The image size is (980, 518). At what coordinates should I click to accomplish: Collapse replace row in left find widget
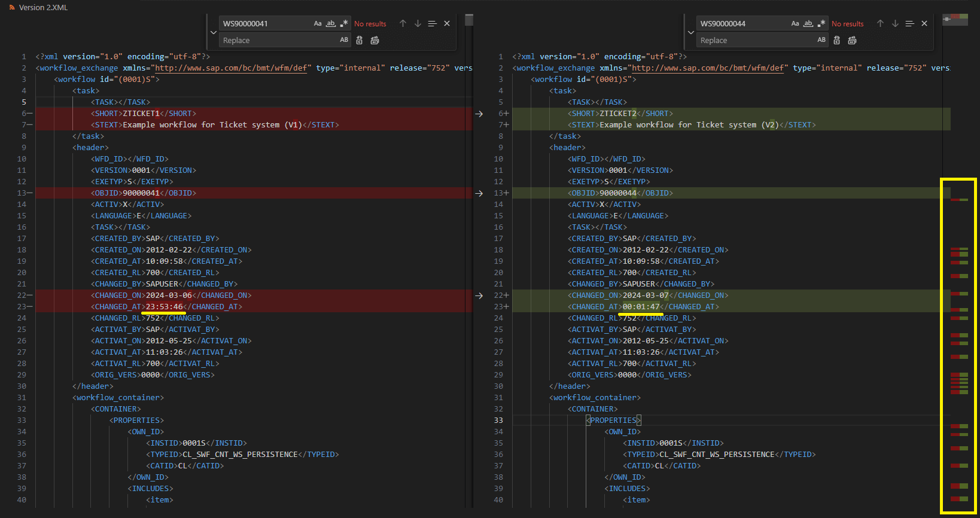click(x=214, y=32)
